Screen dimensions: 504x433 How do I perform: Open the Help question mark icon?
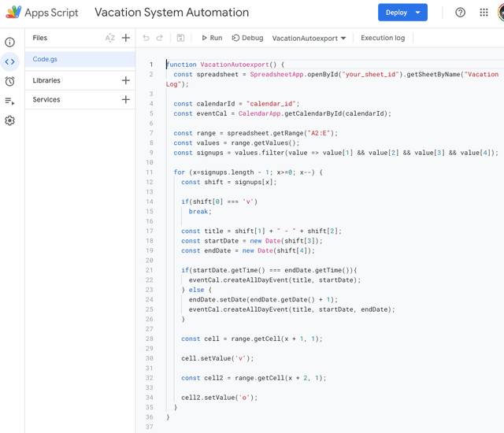pyautogui.click(x=461, y=13)
